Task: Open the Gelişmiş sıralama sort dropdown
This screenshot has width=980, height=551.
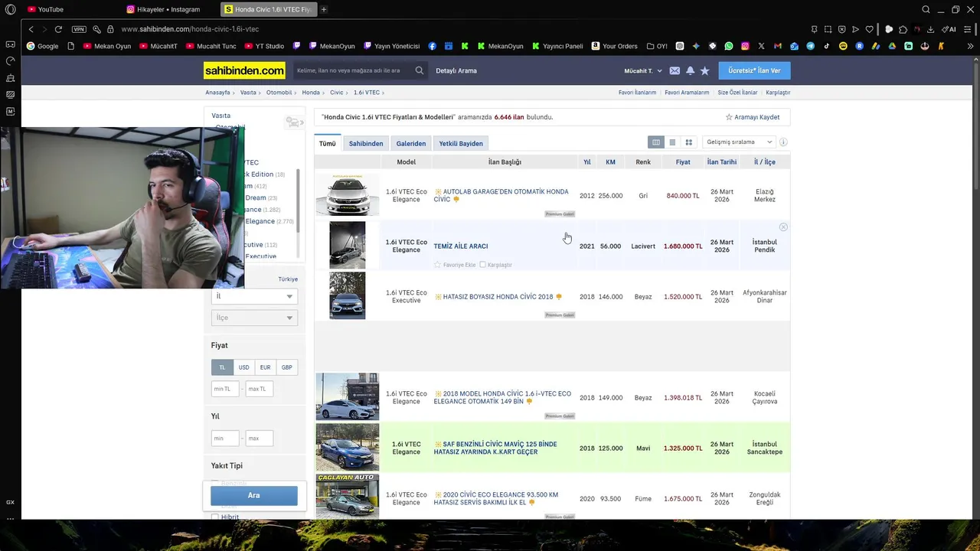Action: coord(739,142)
